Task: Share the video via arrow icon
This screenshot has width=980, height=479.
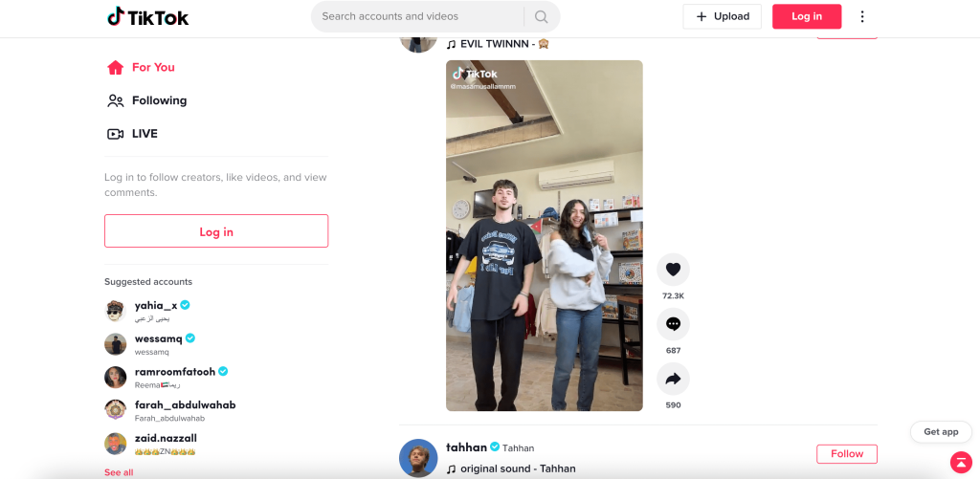Action: click(x=673, y=379)
